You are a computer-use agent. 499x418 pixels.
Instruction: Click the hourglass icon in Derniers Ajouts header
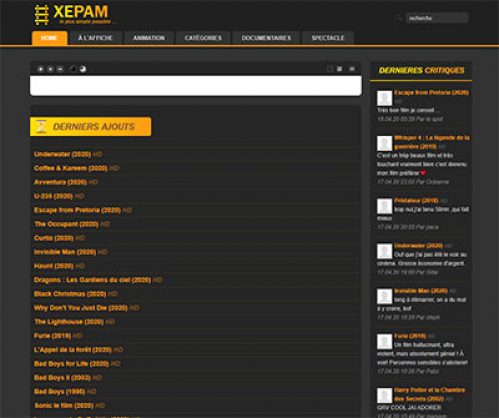coord(41,127)
